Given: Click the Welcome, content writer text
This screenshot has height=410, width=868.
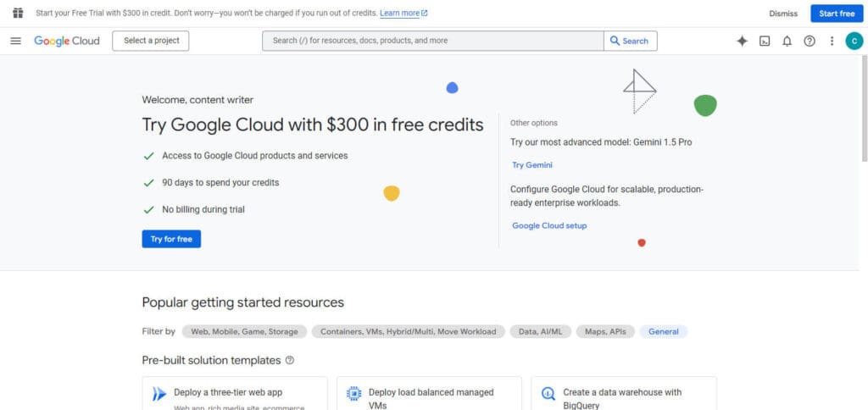Looking at the screenshot, I should point(198,100).
